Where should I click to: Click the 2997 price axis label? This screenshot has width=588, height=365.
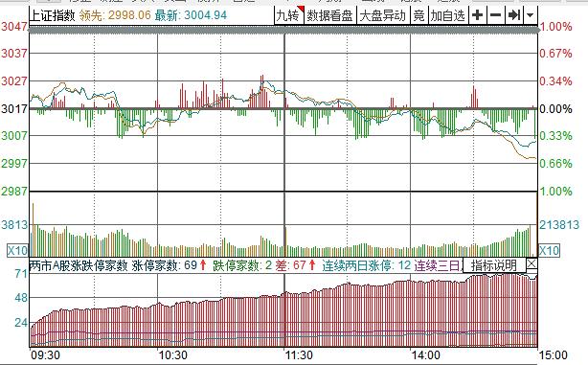[x=14, y=163]
